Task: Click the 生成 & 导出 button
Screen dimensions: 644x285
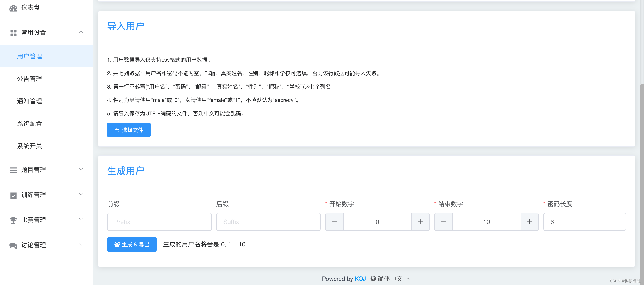Action: pos(132,244)
